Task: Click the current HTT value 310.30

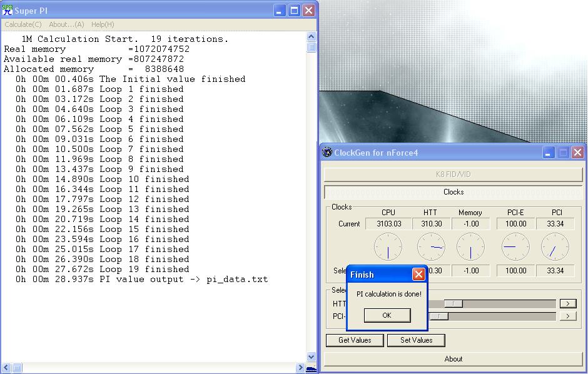Action: pos(431,224)
